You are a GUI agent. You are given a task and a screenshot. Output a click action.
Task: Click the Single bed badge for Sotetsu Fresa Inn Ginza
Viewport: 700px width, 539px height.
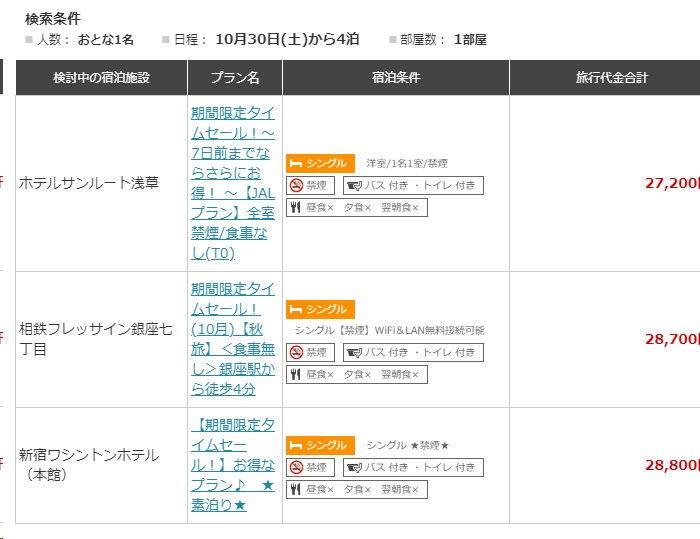(320, 309)
